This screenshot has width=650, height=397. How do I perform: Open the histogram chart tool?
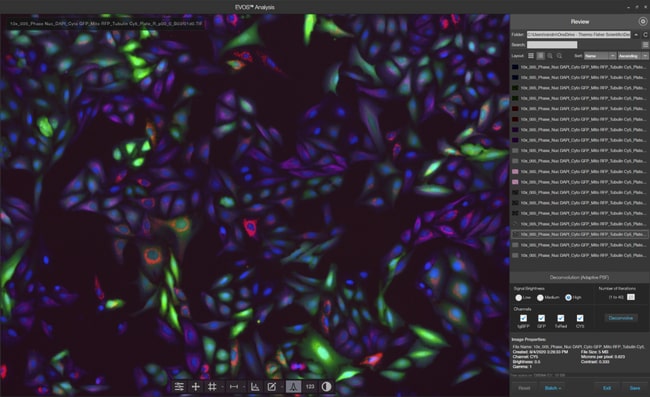(255, 387)
